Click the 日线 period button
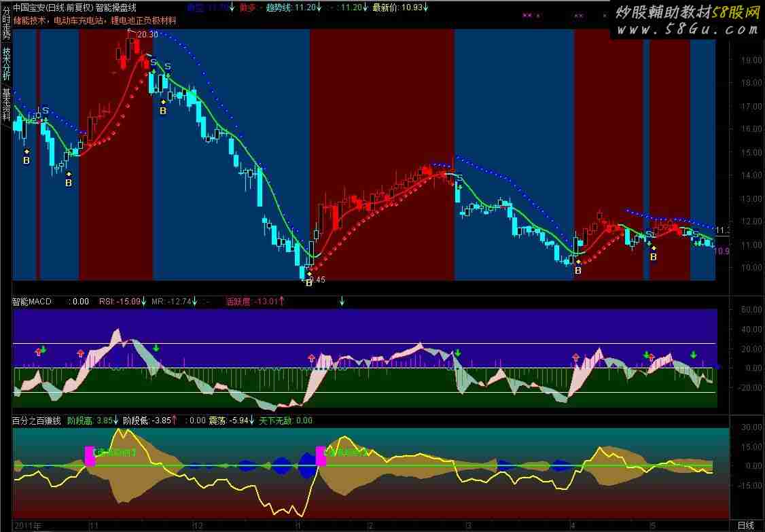The height and width of the screenshot is (532, 765). pos(745,526)
